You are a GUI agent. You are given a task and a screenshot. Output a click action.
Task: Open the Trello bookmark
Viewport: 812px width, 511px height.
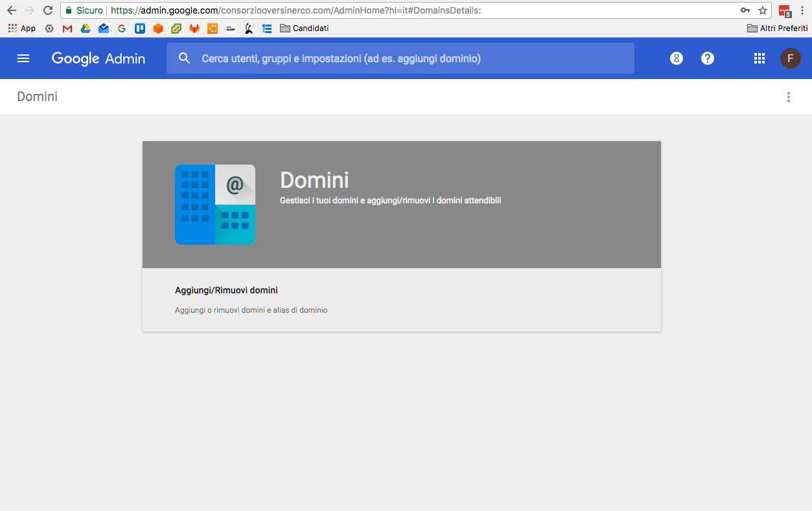click(x=140, y=28)
